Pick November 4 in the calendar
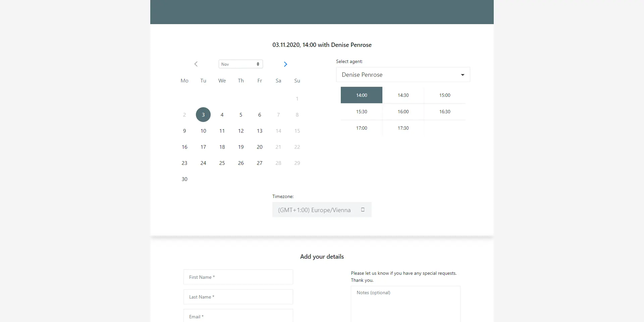 [x=222, y=115]
